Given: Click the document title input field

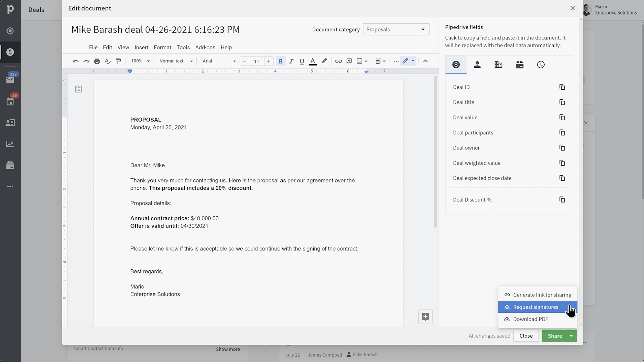Looking at the screenshot, I should (x=155, y=29).
